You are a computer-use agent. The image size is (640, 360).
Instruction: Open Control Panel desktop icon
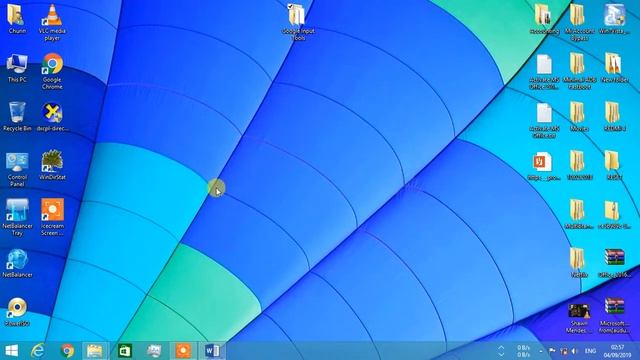(17, 162)
